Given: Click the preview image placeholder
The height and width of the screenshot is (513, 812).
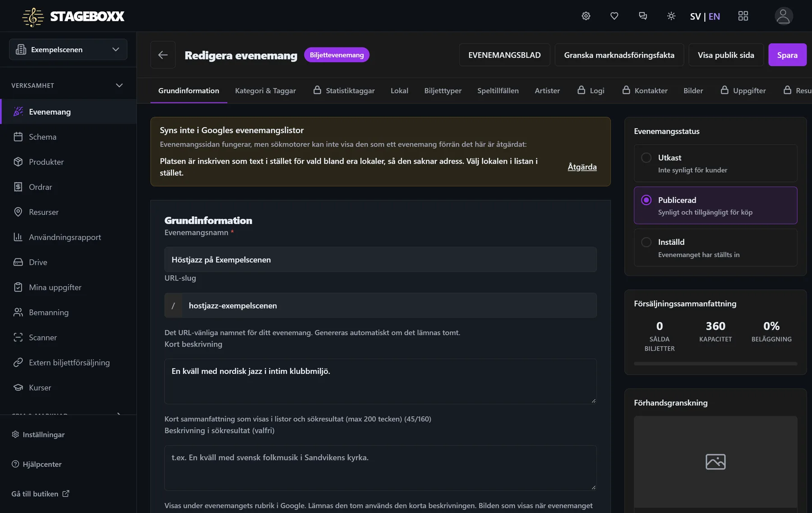Looking at the screenshot, I should (x=715, y=462).
